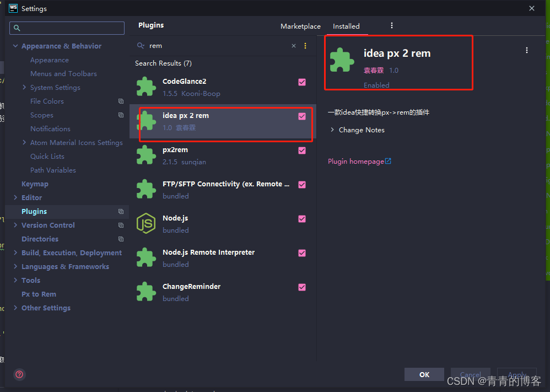Image resolution: width=550 pixels, height=392 pixels.
Task: Click the large idea px 2 rem detail icon
Action: (x=342, y=60)
